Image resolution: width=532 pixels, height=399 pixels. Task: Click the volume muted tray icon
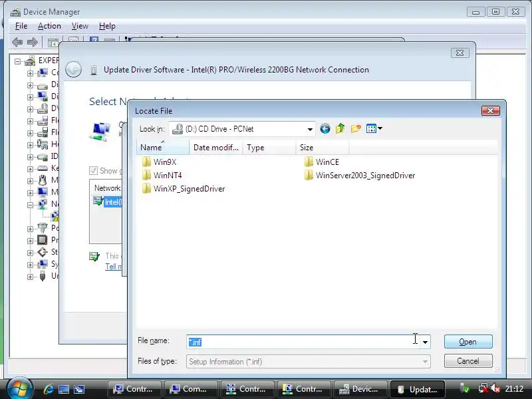(x=495, y=389)
